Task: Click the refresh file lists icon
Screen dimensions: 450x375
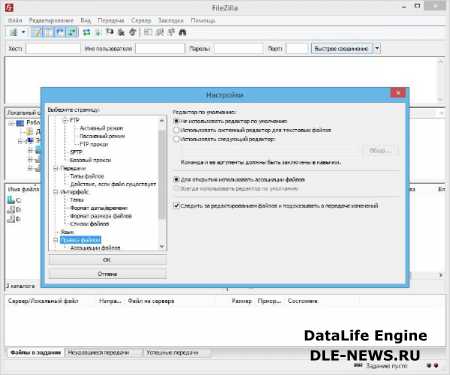Action: 87,32
